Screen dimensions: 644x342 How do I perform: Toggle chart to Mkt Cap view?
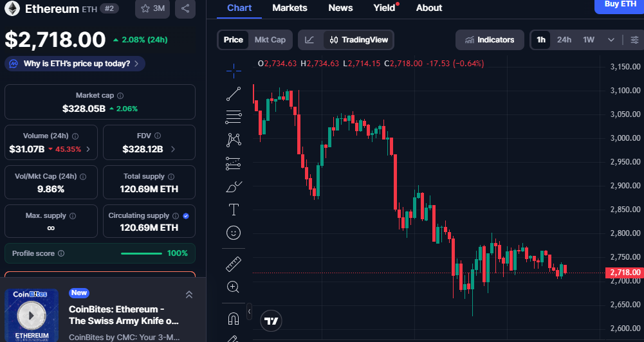270,40
